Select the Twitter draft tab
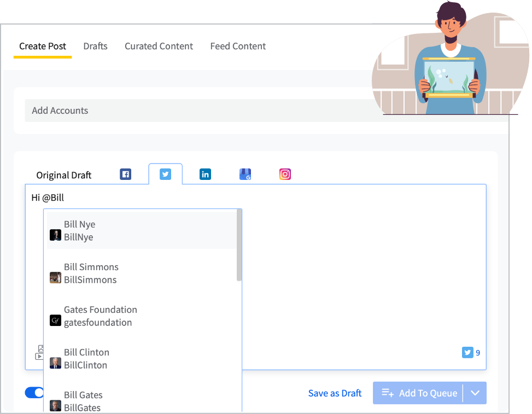 click(165, 174)
